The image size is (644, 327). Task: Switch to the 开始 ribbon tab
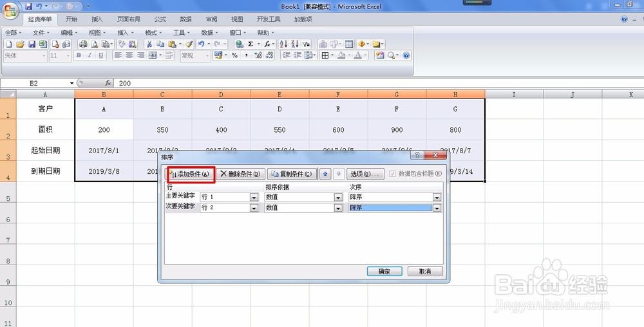[x=71, y=19]
